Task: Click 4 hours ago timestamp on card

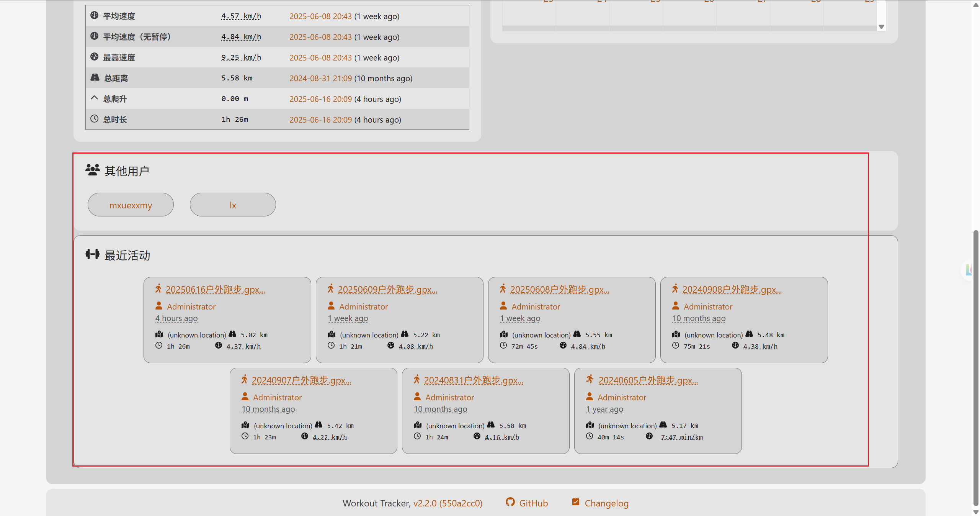Action: click(176, 318)
